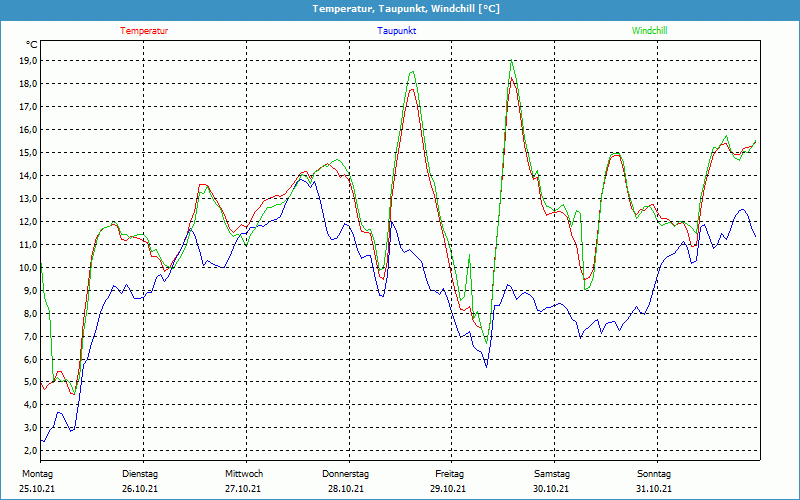Image resolution: width=800 pixels, height=500 pixels.
Task: Click the °C unit label on the y-axis
Action: click(32, 45)
